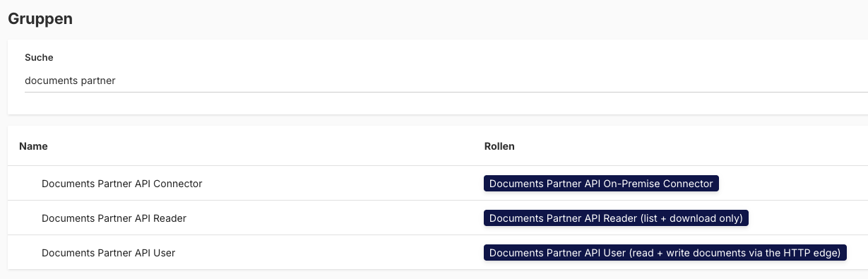Open the Documents Partner API User group
The width and height of the screenshot is (868, 279).
(x=108, y=253)
